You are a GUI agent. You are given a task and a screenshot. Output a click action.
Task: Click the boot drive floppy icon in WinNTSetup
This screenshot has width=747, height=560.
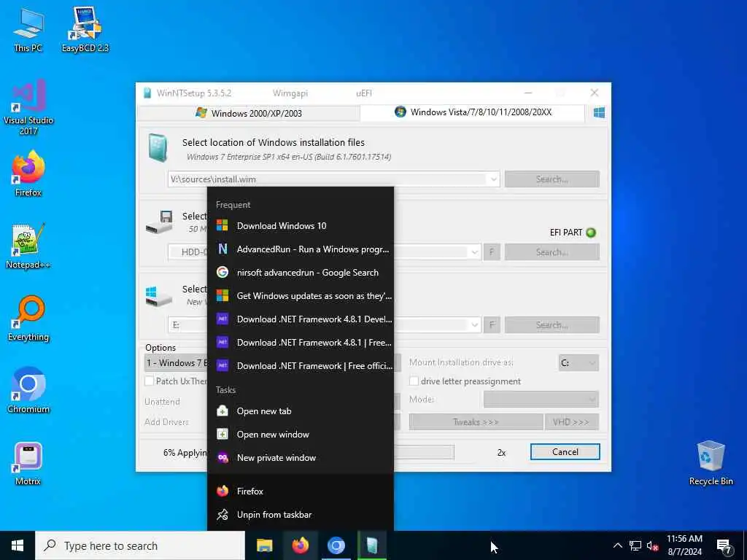coord(159,222)
